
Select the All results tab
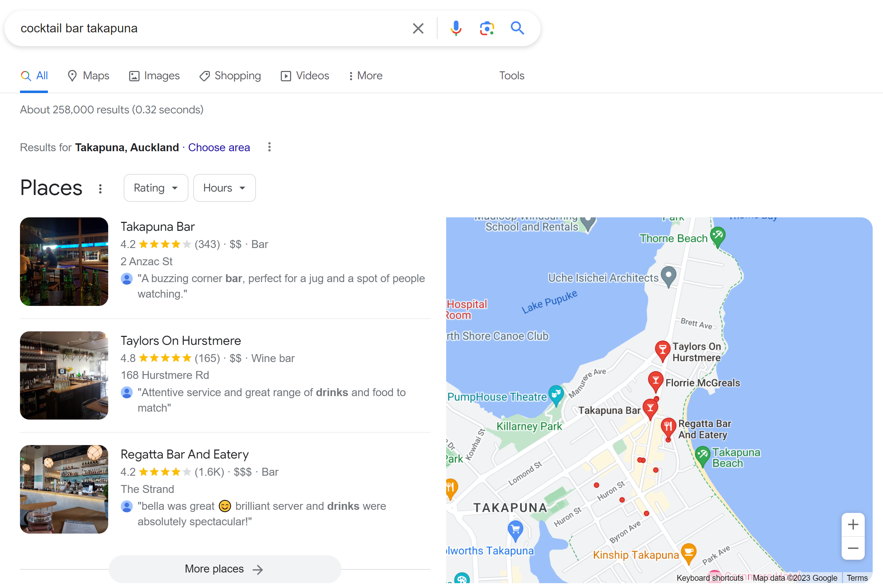click(x=34, y=76)
